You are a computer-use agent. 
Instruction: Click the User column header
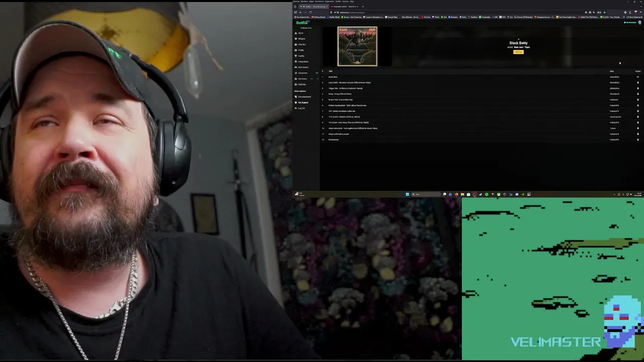[x=612, y=71]
